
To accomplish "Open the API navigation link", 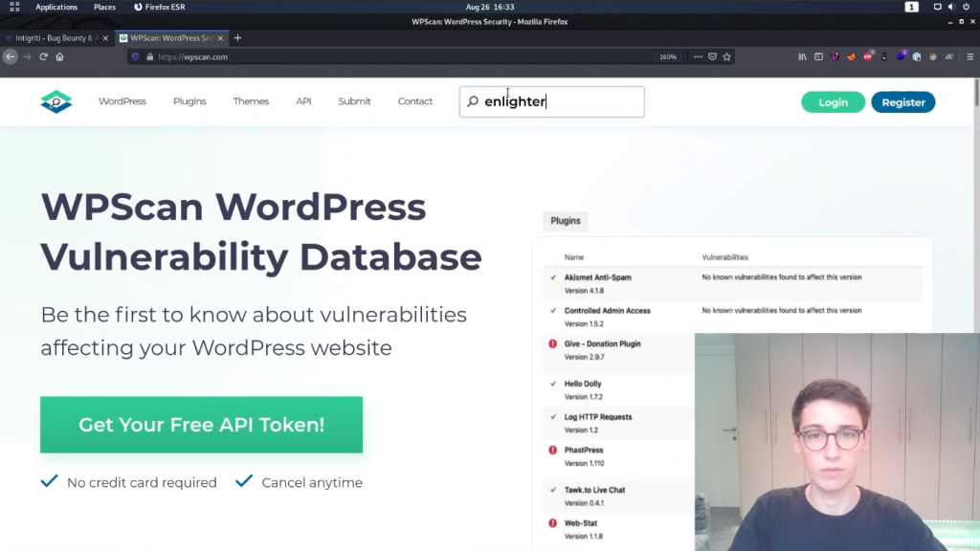I will 303,101.
